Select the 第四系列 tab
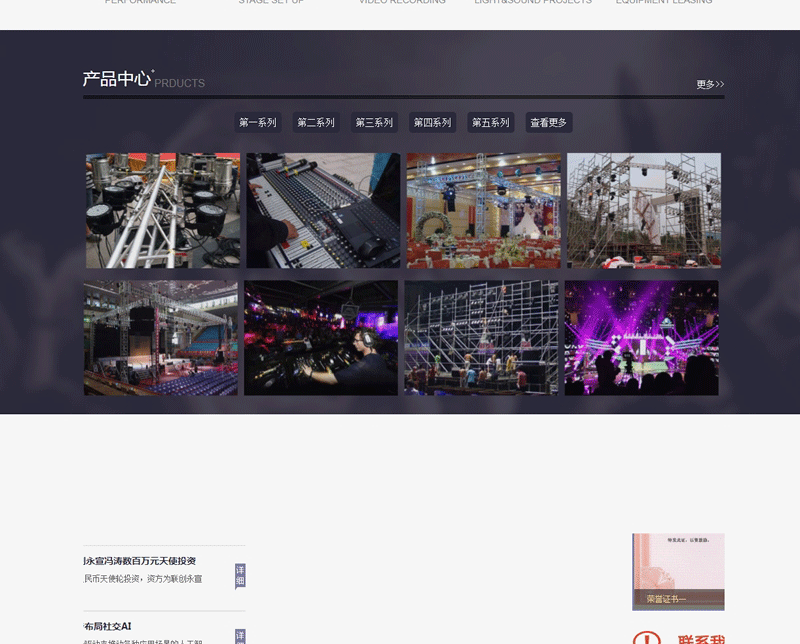The width and height of the screenshot is (800, 644). tap(432, 122)
